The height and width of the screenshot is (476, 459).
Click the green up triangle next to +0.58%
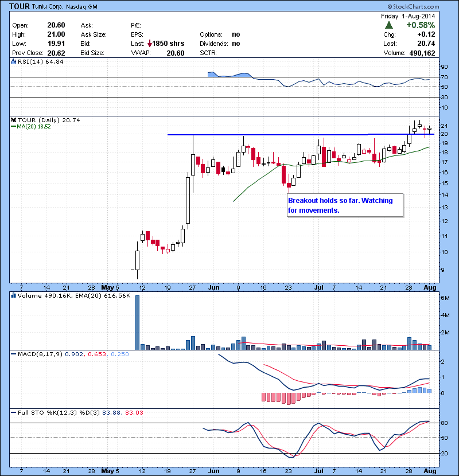point(389,25)
